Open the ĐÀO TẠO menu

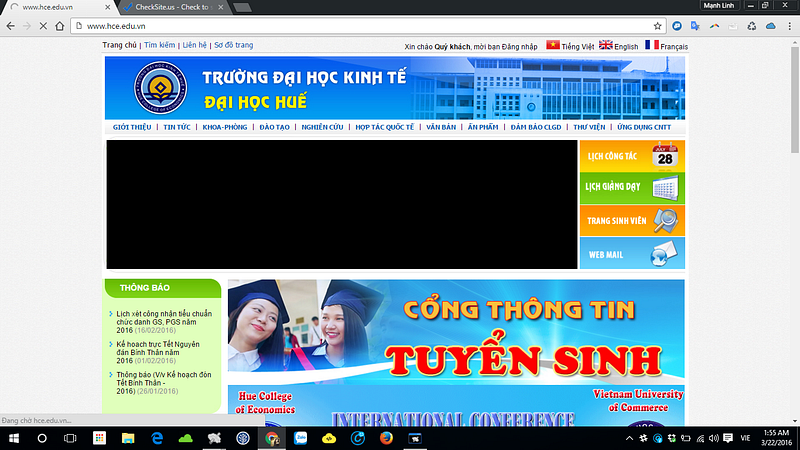tap(274, 127)
